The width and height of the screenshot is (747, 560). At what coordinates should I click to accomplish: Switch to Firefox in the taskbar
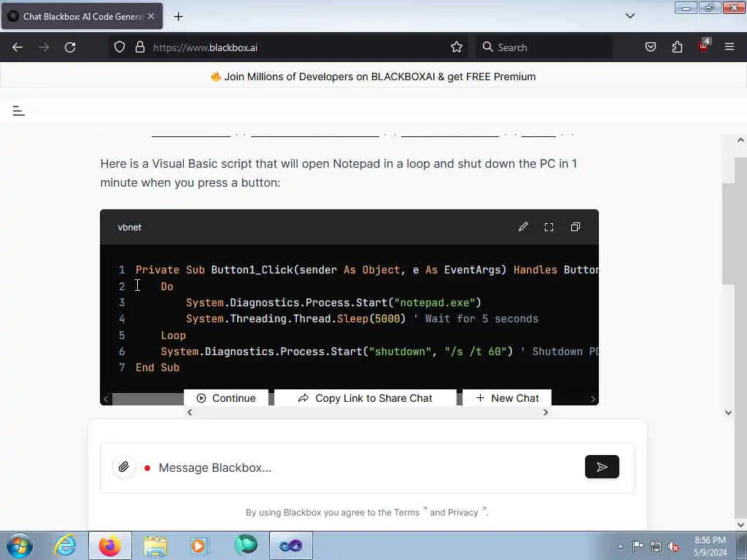point(110,545)
